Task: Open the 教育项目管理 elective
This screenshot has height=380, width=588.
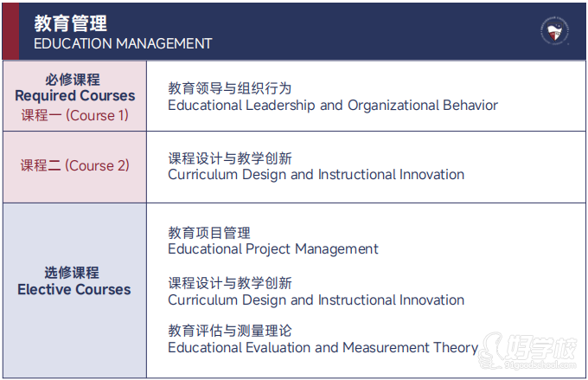Action: (209, 232)
